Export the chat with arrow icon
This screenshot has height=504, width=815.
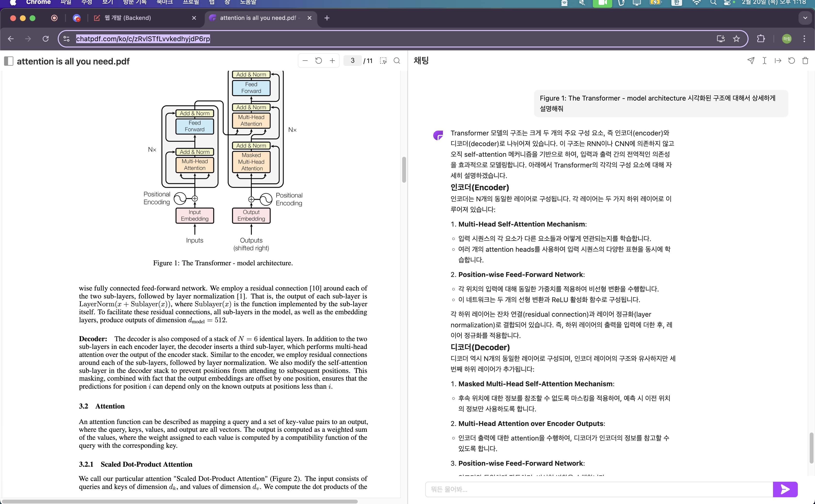click(x=778, y=61)
